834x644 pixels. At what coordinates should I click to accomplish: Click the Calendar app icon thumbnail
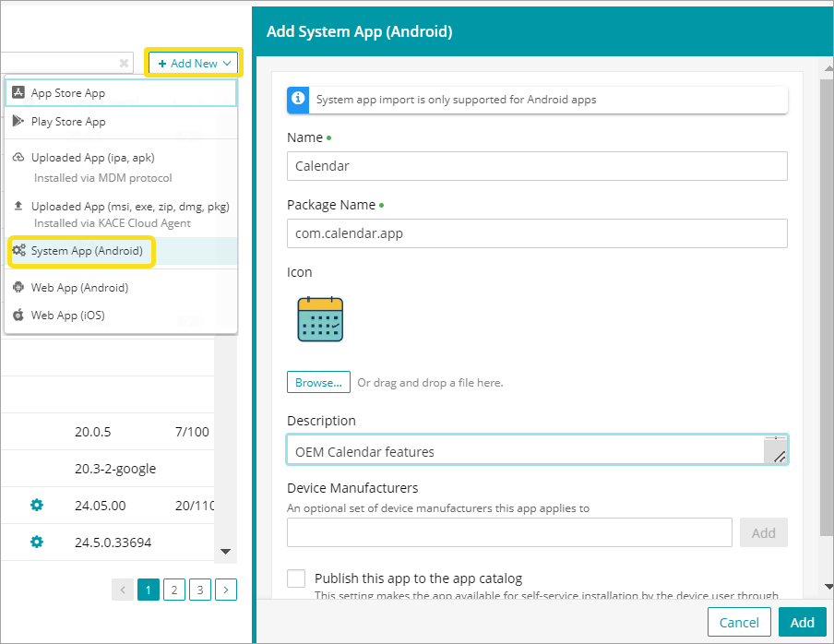[320, 319]
